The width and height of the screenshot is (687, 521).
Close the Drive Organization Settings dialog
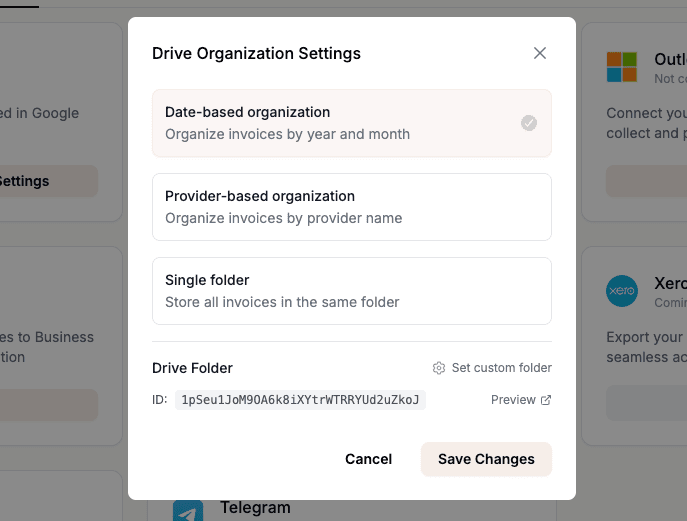pyautogui.click(x=540, y=53)
